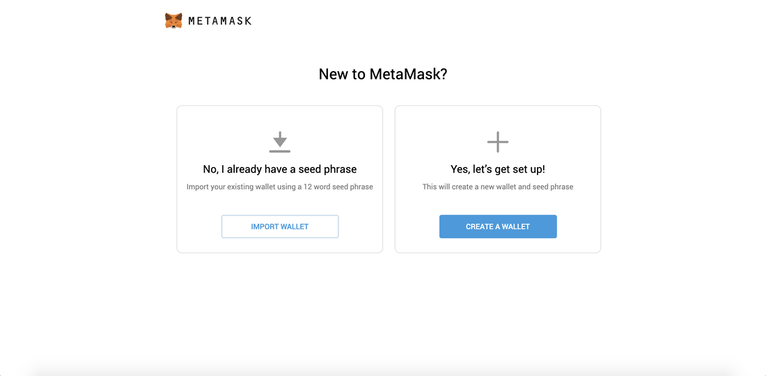This screenshot has width=766, height=376.
Task: Click the import existing wallet description text
Action: coord(280,187)
